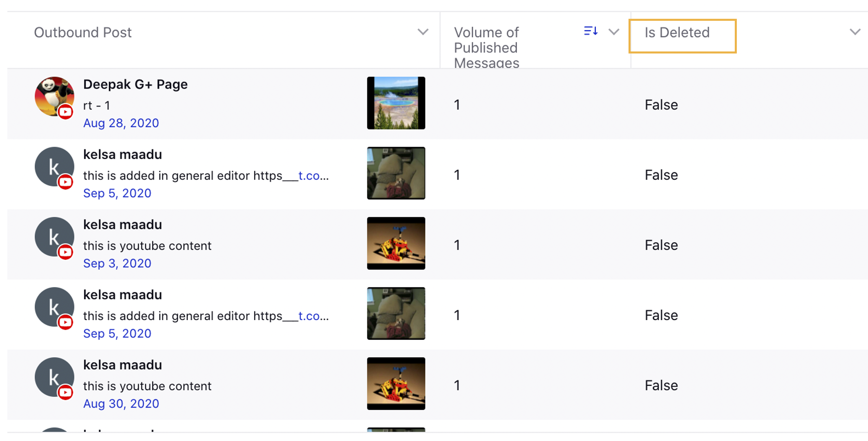Open the Sep 3, 2020 date link
The width and height of the screenshot is (868, 441).
pos(117,263)
